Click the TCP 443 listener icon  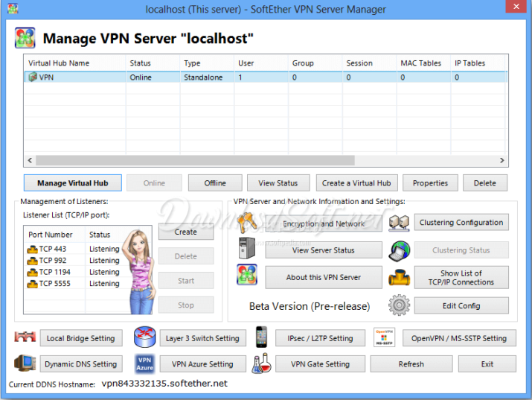point(32,250)
